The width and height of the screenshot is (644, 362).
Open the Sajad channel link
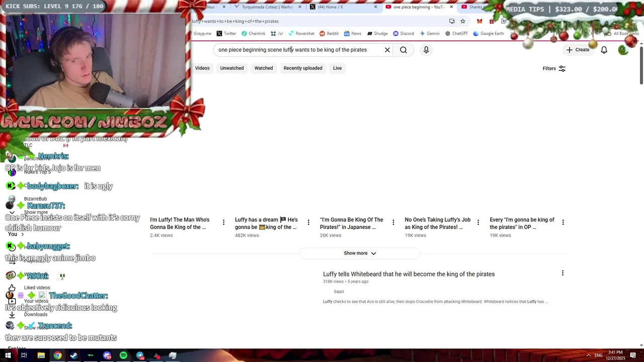[339, 292]
